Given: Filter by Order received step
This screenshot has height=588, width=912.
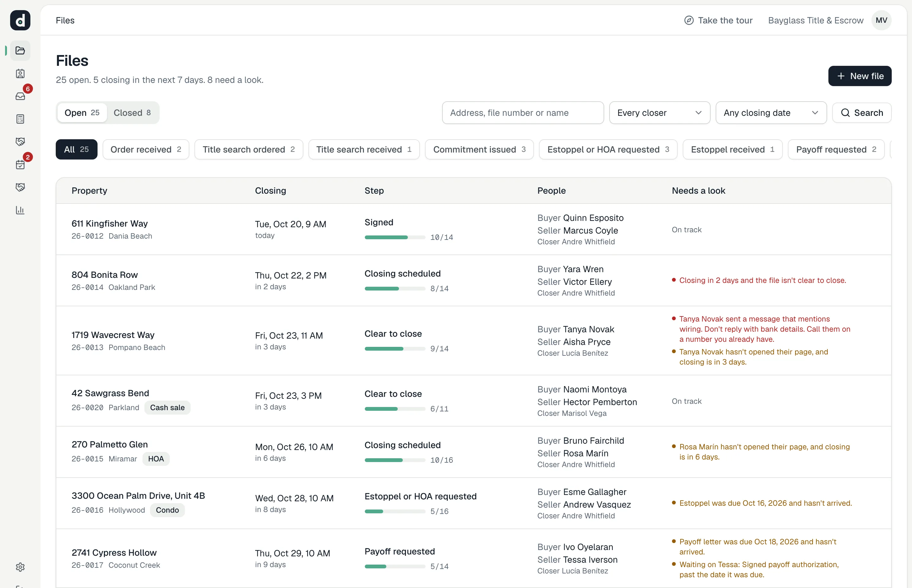Looking at the screenshot, I should click(x=146, y=149).
